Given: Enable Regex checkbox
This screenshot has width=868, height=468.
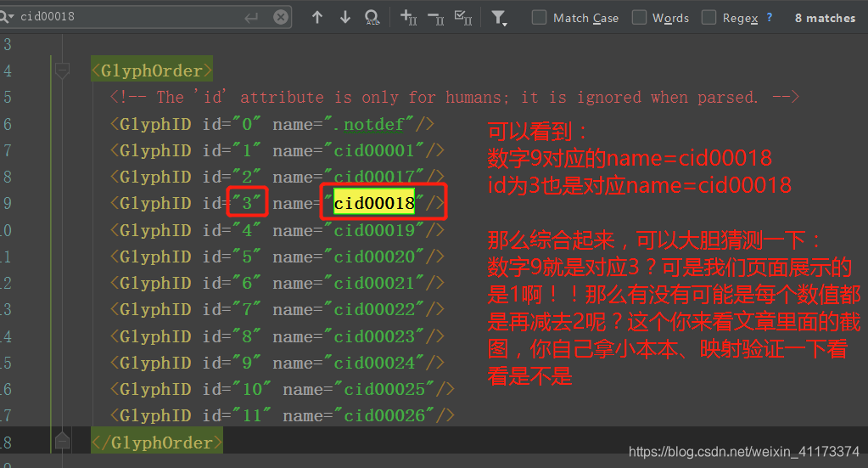Looking at the screenshot, I should click(x=708, y=17).
